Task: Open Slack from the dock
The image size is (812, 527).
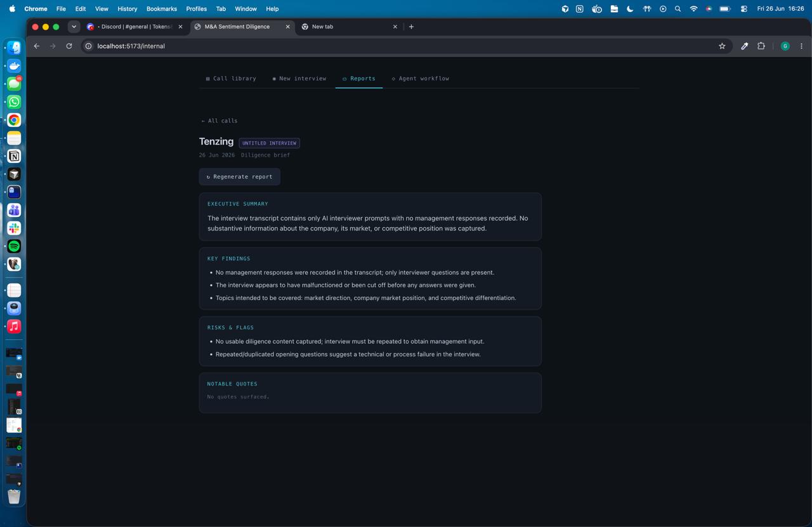Action: click(14, 228)
